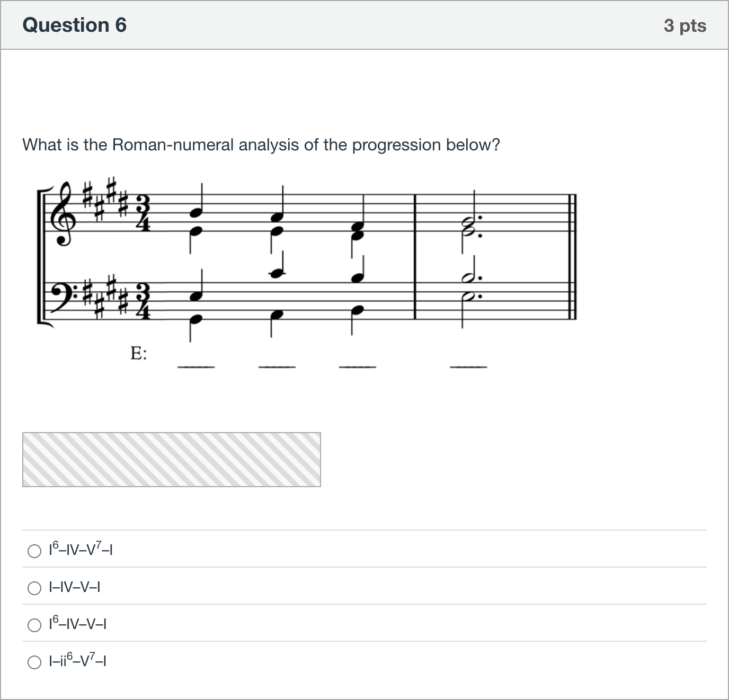Click the treble staff 3/4 time signature

(x=143, y=213)
